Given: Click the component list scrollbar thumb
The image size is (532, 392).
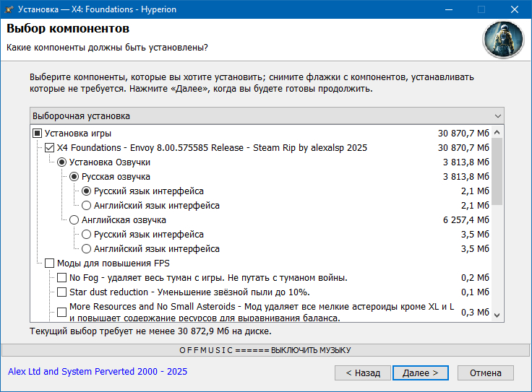Looking at the screenshot, I should (x=497, y=171).
